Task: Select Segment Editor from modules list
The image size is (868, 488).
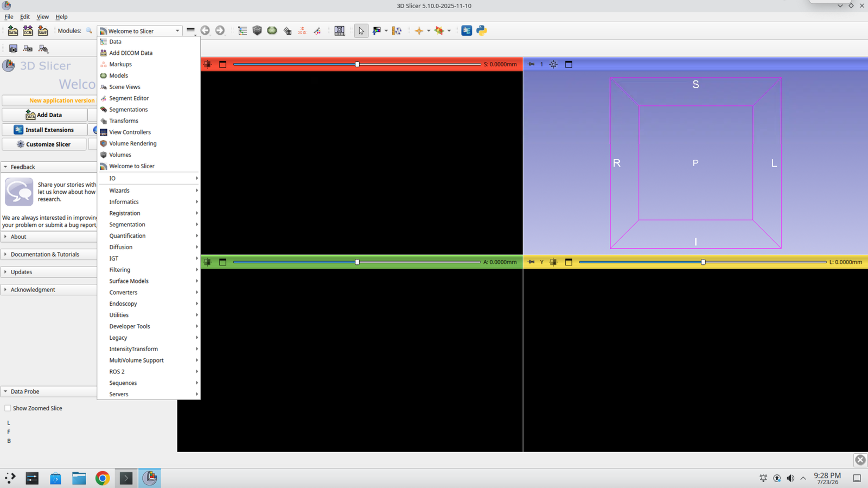Action: tap(149, 98)
